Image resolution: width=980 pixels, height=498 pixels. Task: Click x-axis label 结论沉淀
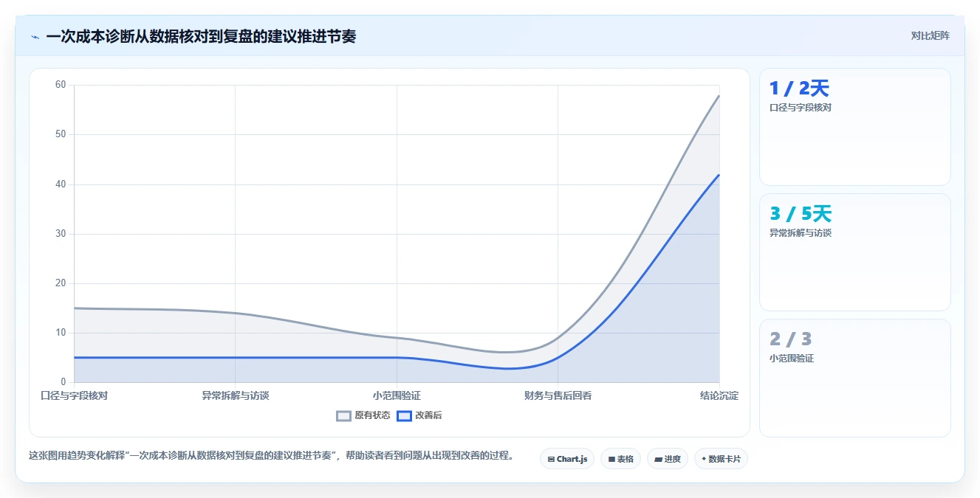coord(719,395)
